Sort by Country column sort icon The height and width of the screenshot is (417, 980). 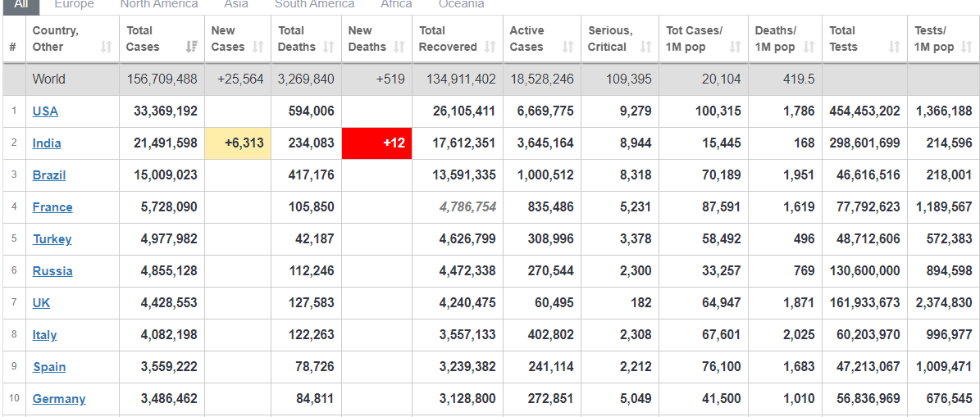pyautogui.click(x=107, y=47)
